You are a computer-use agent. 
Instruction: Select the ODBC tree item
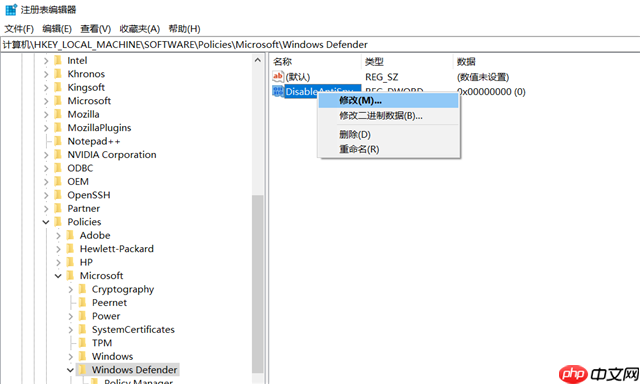tap(80, 168)
